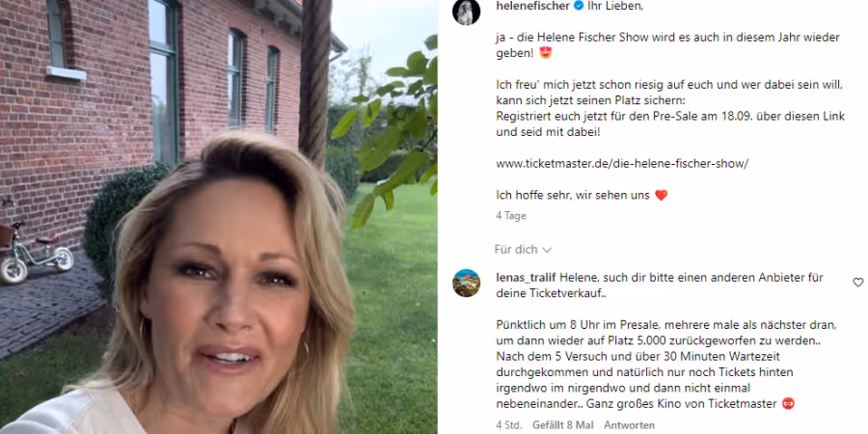Expand the 'Für dich' comment sorting dropdown

523,250
